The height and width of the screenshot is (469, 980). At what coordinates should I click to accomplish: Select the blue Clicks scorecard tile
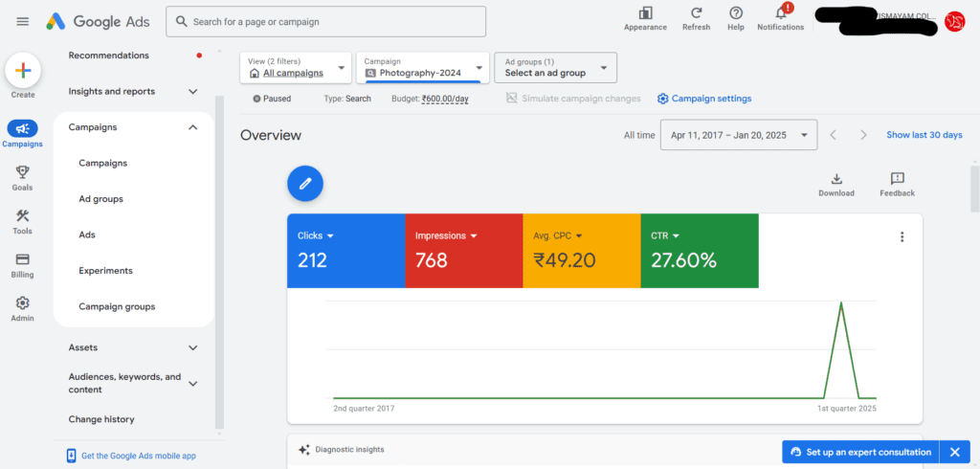tap(346, 251)
